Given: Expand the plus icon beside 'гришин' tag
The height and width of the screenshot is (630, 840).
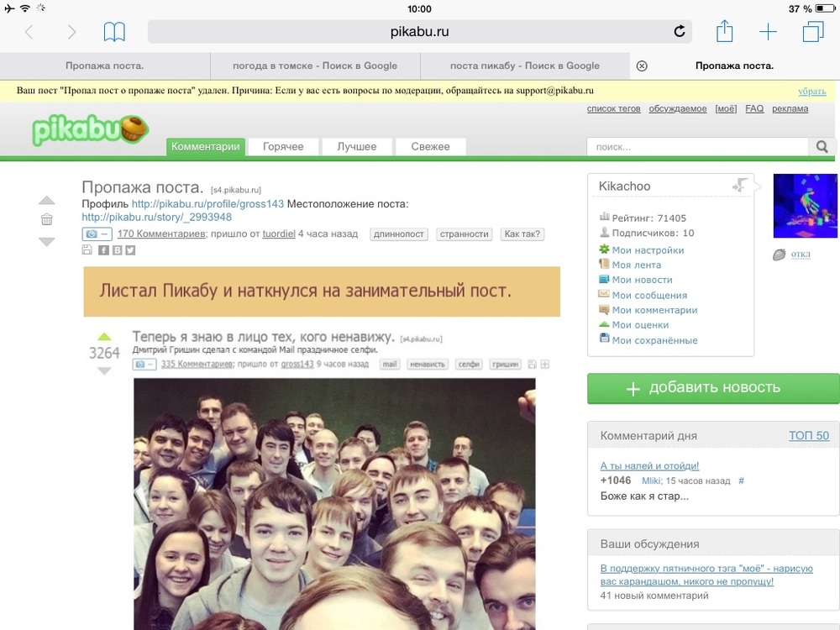Looking at the screenshot, I should 544,365.
